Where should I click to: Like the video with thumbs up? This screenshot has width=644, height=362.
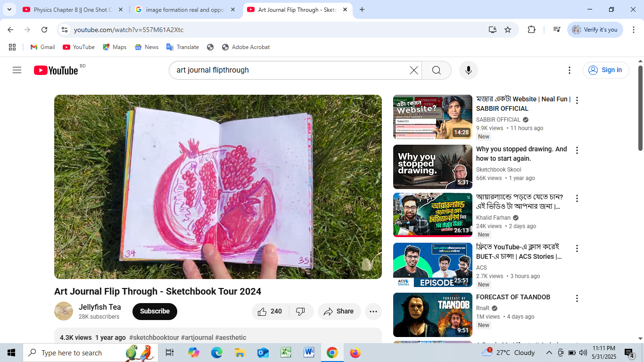[x=270, y=312]
